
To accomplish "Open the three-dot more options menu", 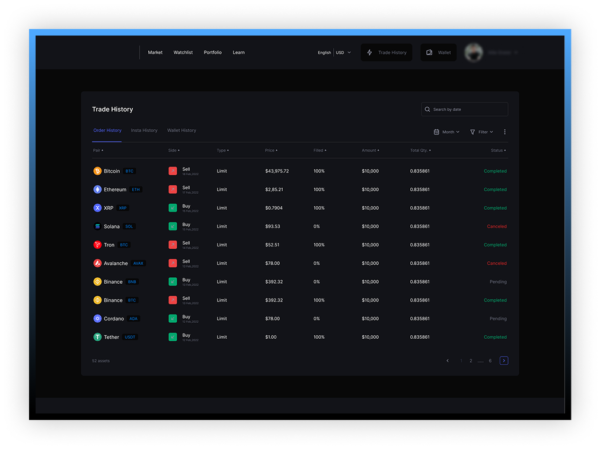I will point(505,132).
